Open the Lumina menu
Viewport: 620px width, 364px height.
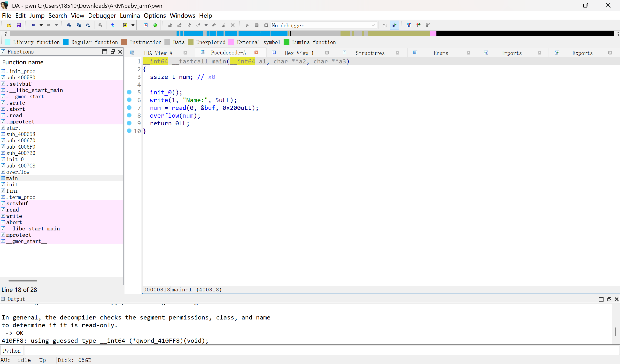(130, 15)
